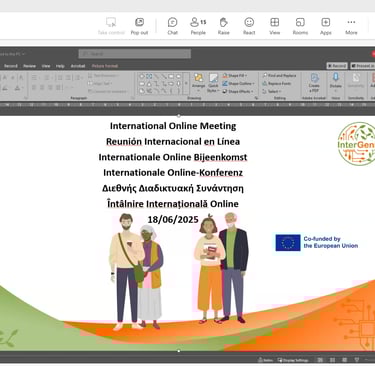Click the Create a PDF icon

(314, 83)
